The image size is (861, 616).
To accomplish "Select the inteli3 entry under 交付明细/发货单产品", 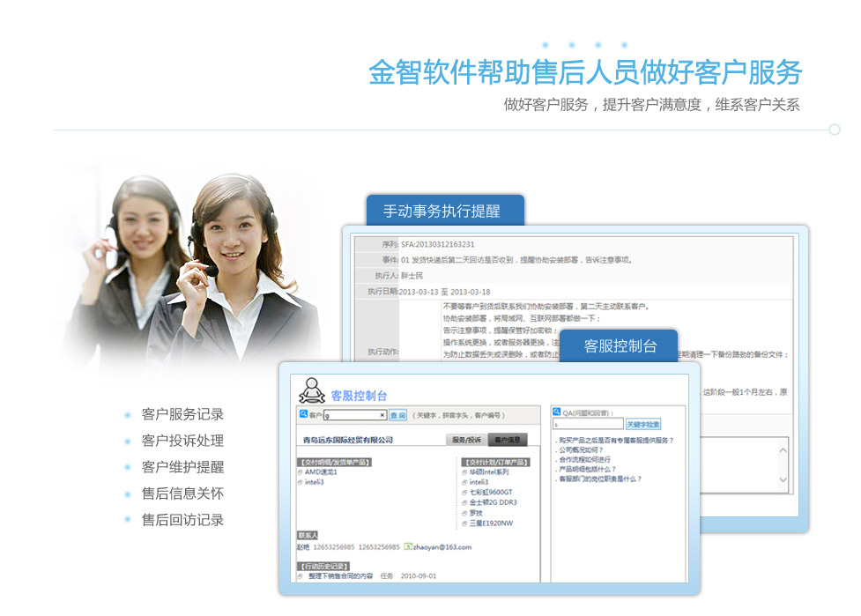I will pos(315,482).
